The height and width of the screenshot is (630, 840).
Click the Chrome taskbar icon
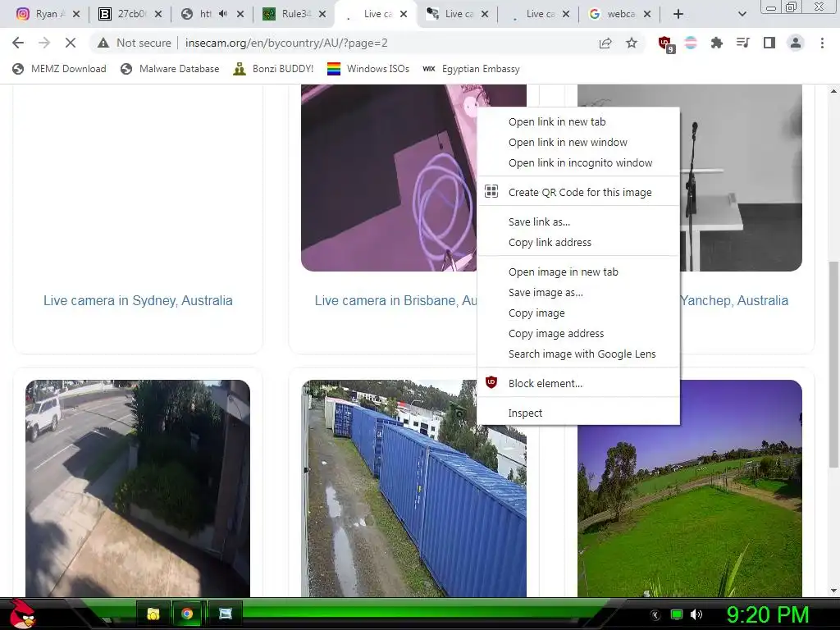pyautogui.click(x=187, y=614)
